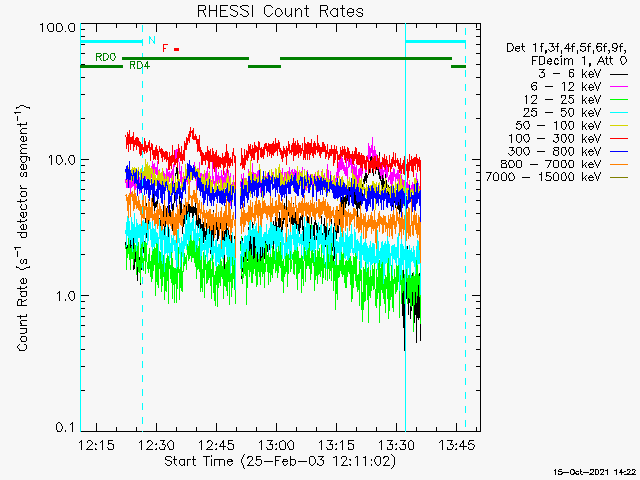Click yellow line swatch for 50 - 100 keV
Image resolution: width=640 pixels, height=480 pixels.
click(619, 126)
